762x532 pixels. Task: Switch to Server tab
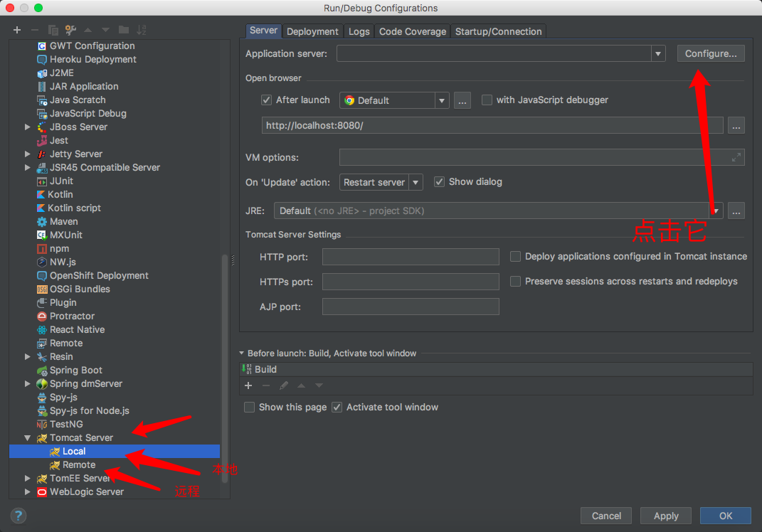point(263,31)
